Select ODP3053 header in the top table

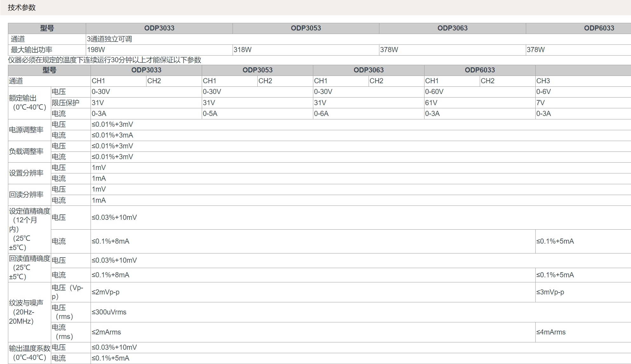[306, 28]
